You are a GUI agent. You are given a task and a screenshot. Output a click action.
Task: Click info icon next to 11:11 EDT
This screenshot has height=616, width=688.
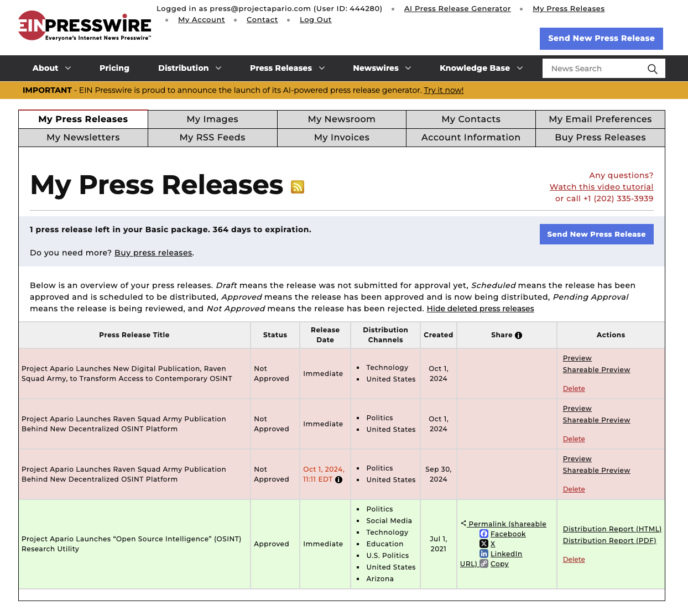click(338, 479)
